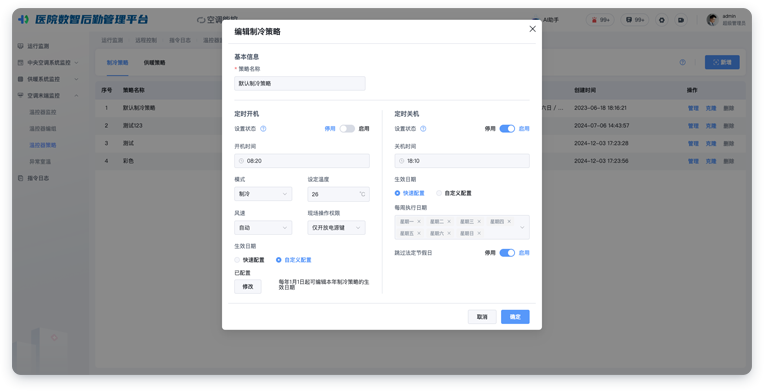Remove the 星期一 tag
Viewport: 764px width, 391px height.
click(x=419, y=221)
